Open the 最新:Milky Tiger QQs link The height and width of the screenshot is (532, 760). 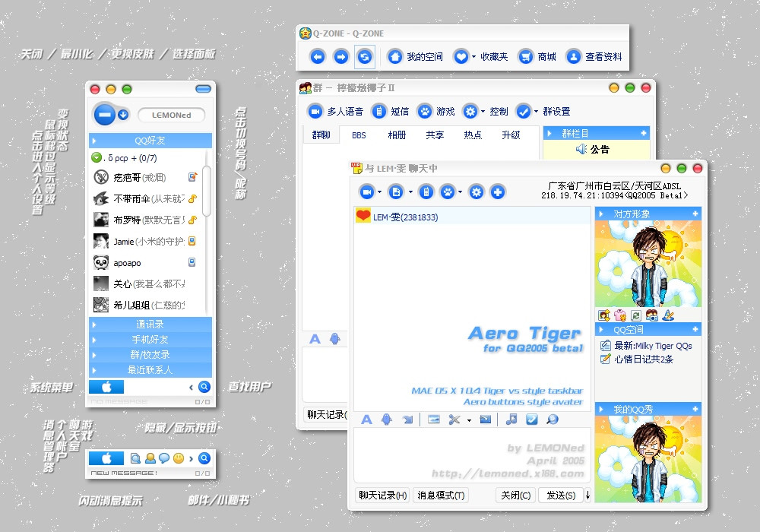click(653, 346)
